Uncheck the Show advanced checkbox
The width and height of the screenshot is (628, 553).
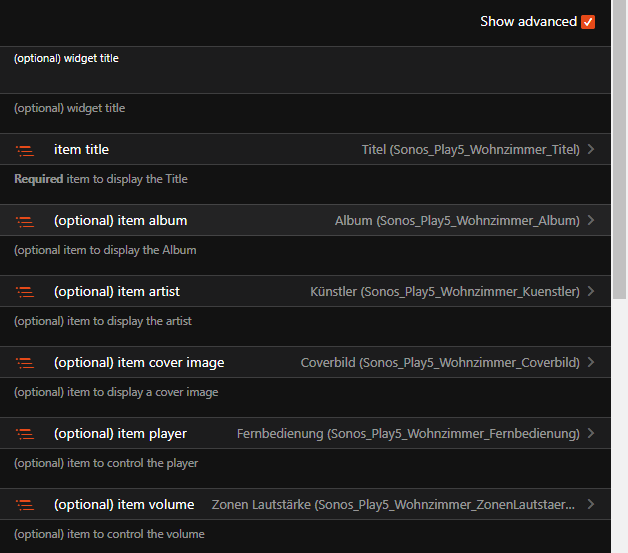[588, 22]
